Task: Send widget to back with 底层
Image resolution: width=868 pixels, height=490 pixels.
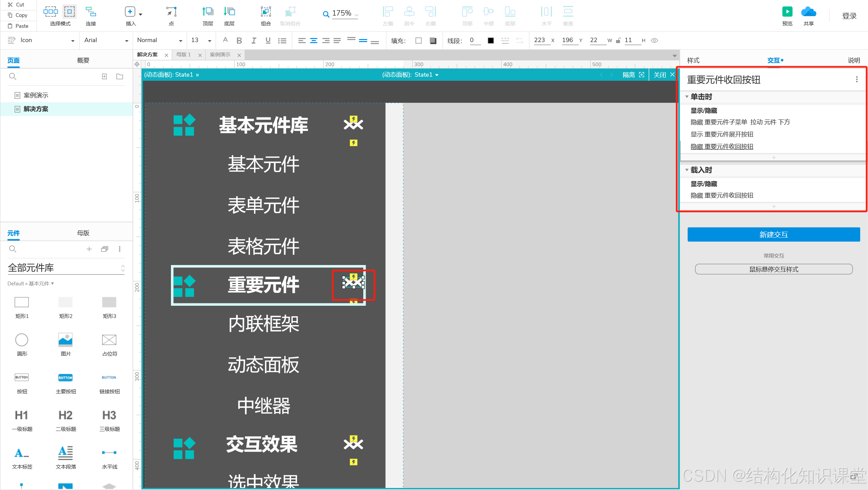Action: click(x=229, y=16)
